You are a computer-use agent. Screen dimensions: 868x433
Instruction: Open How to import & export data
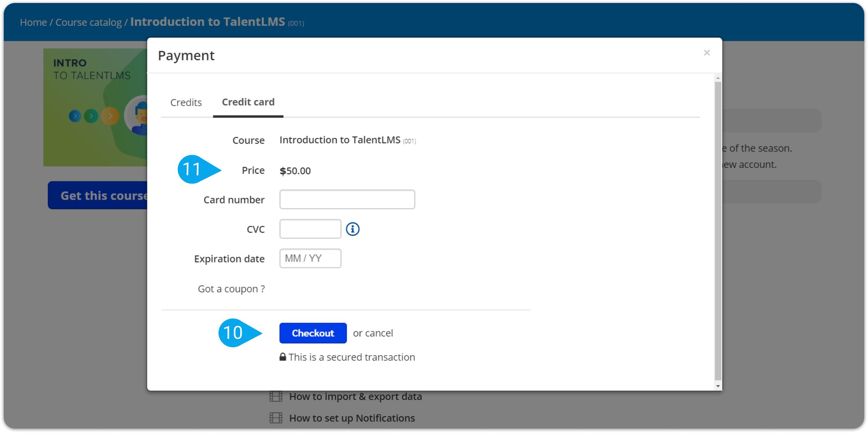pos(355,396)
